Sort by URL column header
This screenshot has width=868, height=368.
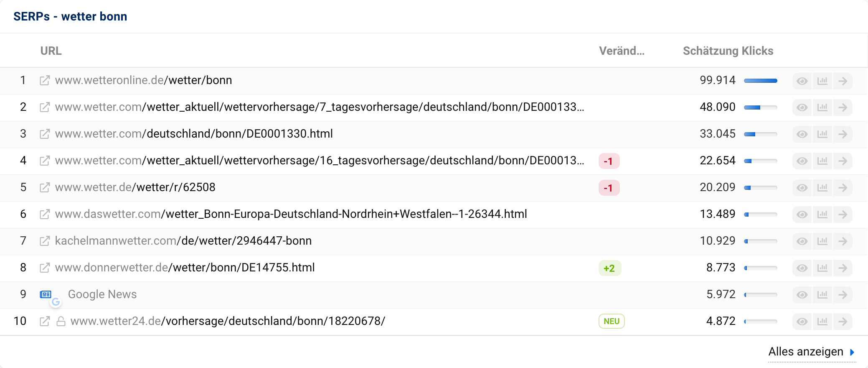51,51
